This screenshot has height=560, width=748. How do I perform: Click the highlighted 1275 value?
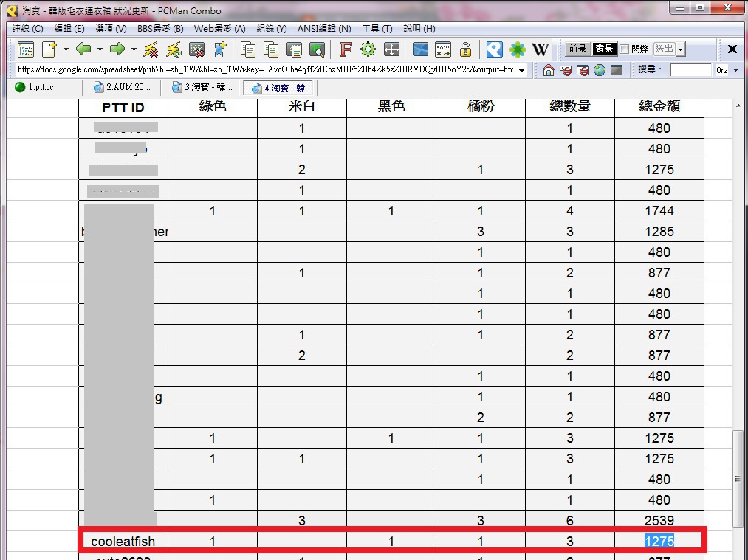[x=659, y=542]
